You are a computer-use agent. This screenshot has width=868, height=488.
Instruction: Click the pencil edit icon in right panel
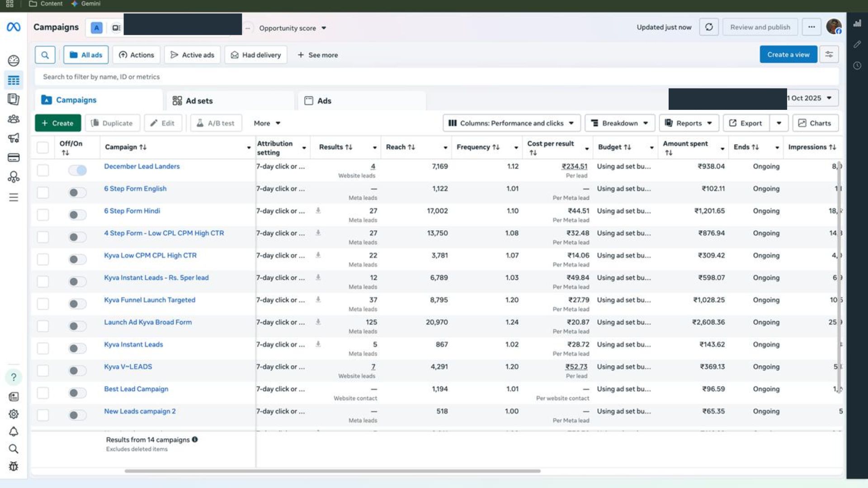[x=857, y=45]
